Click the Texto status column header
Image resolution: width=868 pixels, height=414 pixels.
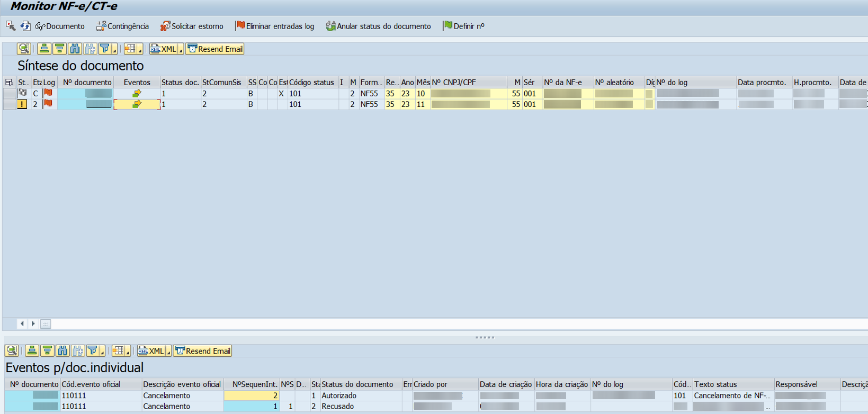733,384
